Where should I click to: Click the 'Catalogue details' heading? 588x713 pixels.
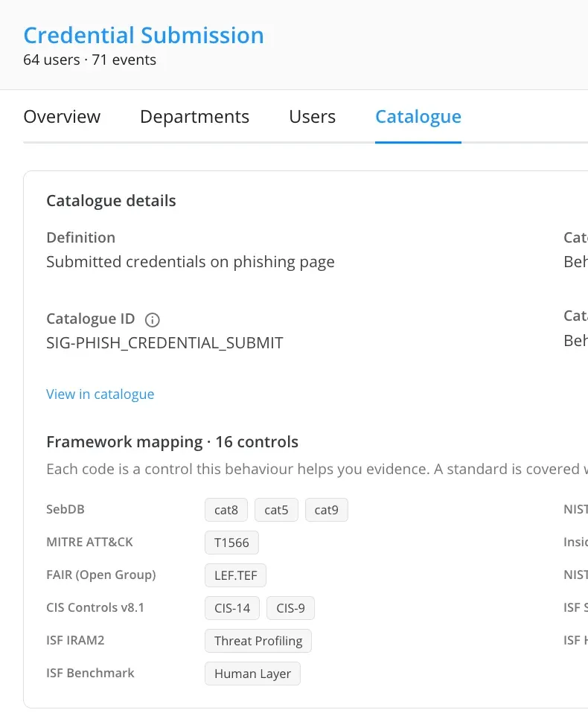pos(111,200)
